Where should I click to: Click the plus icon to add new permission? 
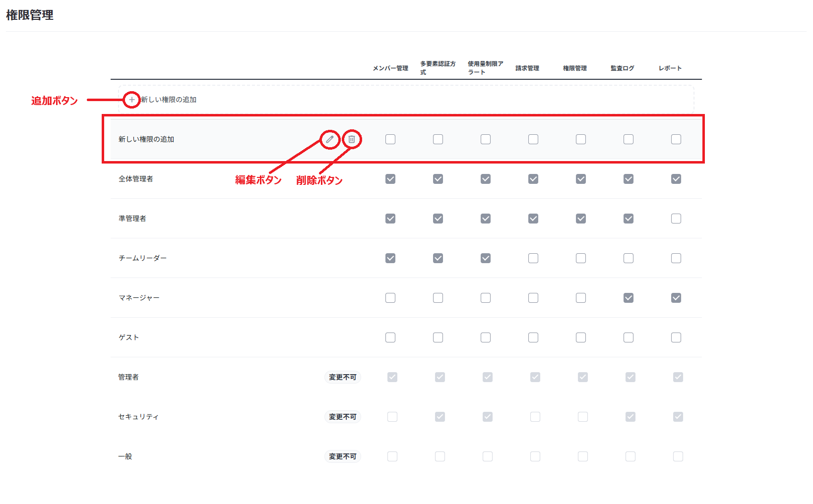coord(131,100)
